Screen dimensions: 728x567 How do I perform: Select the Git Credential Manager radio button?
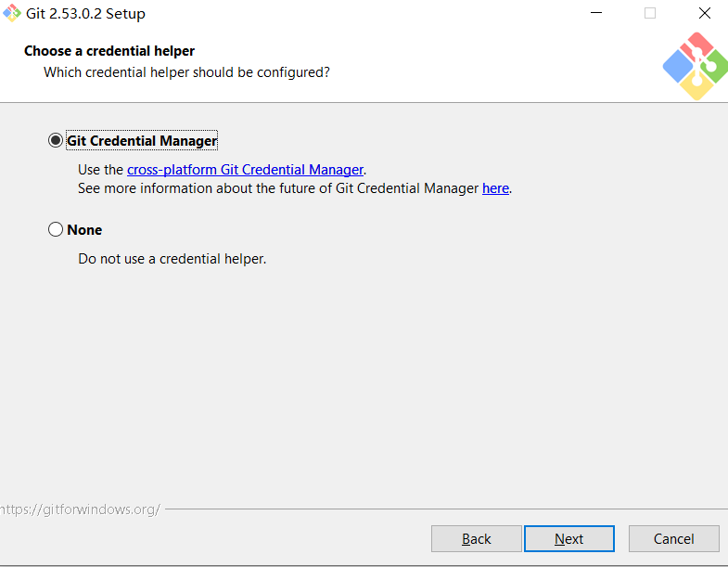coord(56,141)
